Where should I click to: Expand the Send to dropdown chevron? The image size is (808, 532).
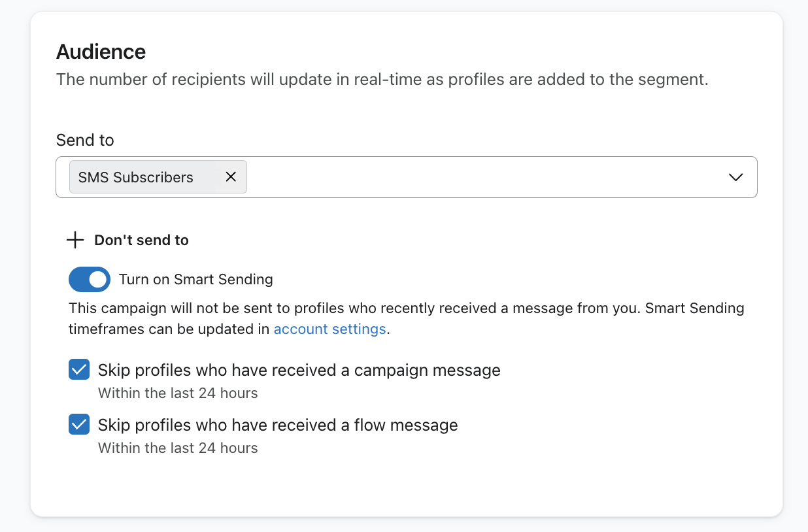click(x=735, y=177)
